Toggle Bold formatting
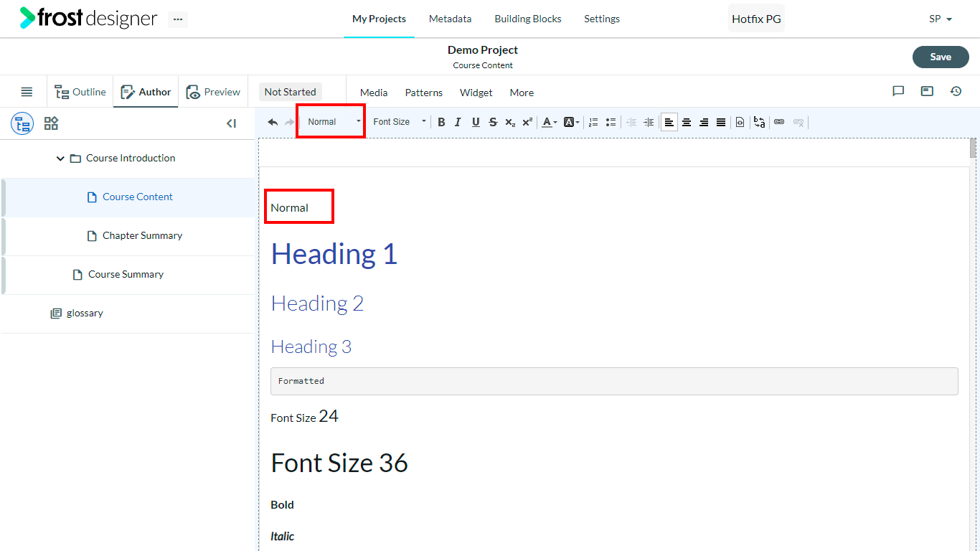This screenshot has width=980, height=551. 441,122
